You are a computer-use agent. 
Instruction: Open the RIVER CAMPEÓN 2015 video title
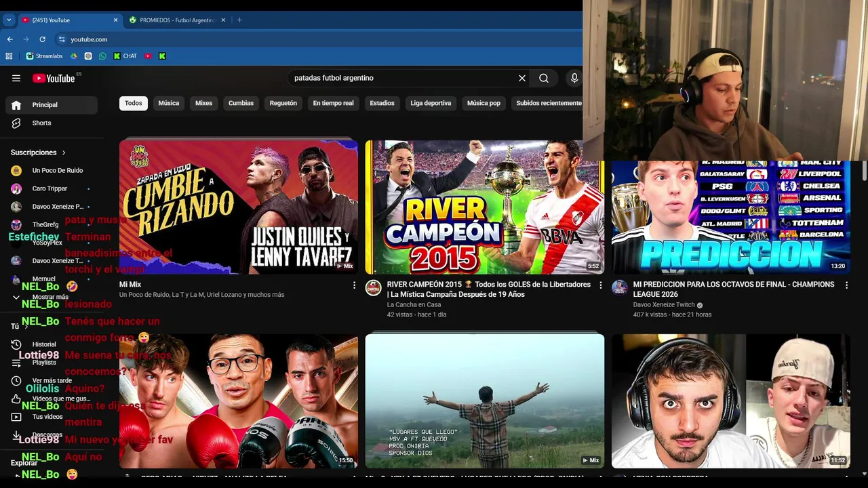point(489,289)
